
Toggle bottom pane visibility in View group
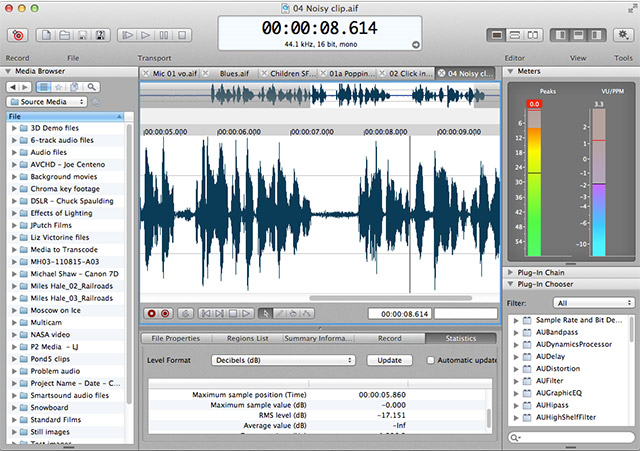[578, 35]
